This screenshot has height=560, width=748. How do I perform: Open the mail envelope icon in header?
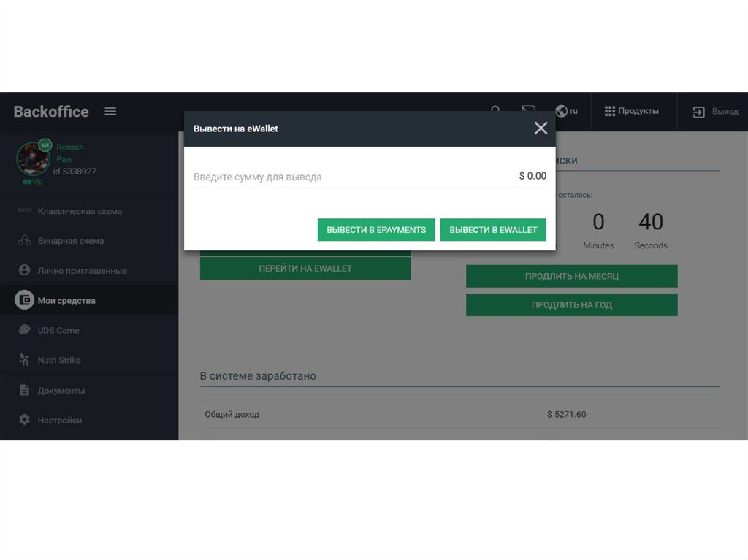coord(529,110)
